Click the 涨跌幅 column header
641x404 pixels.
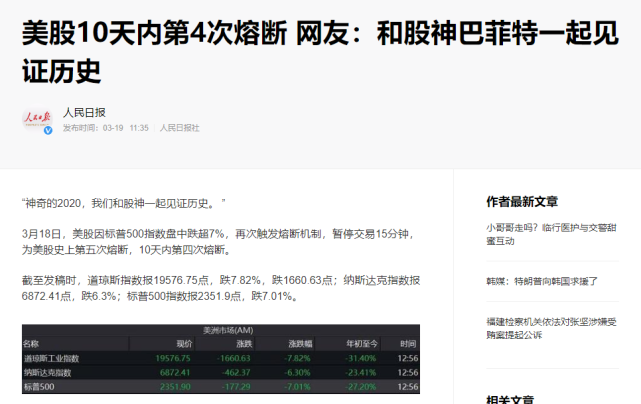click(x=300, y=344)
